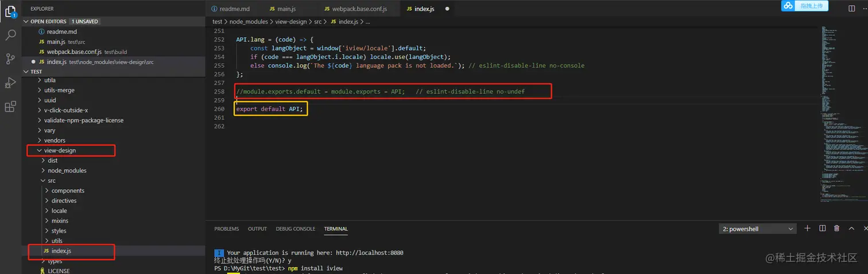Expand the validate-npm-package-license folder
Screen dimensions: 868x274
(39, 120)
